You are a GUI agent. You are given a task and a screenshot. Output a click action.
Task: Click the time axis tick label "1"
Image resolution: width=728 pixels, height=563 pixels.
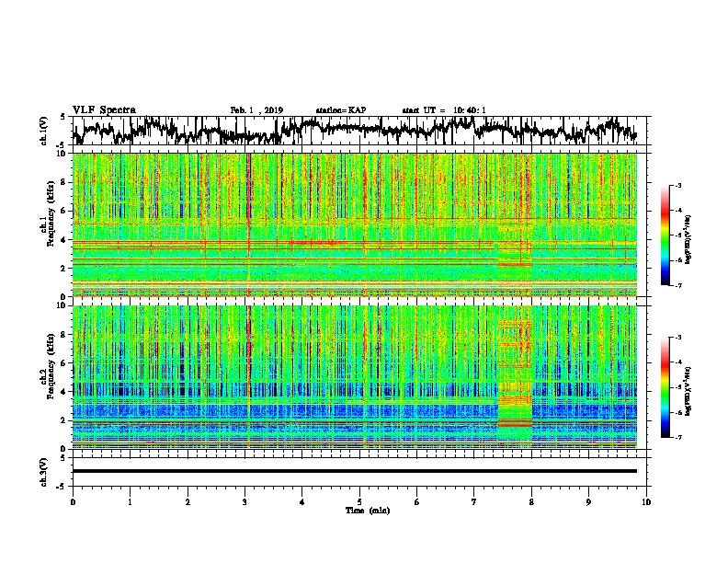pos(130,502)
